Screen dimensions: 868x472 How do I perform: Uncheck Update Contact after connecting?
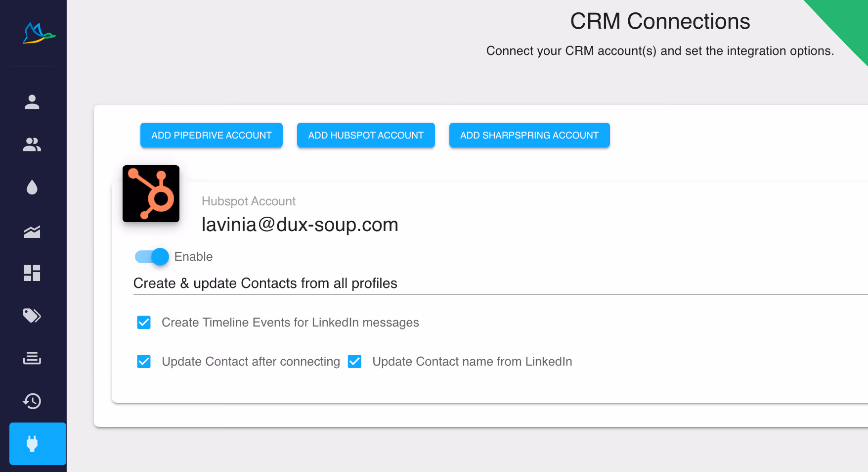(x=144, y=362)
